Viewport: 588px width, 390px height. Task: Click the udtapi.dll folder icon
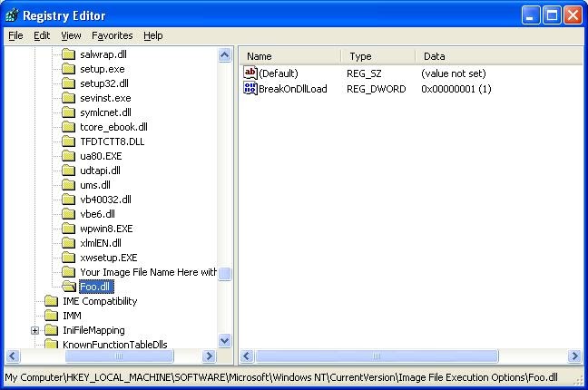[x=68, y=171]
